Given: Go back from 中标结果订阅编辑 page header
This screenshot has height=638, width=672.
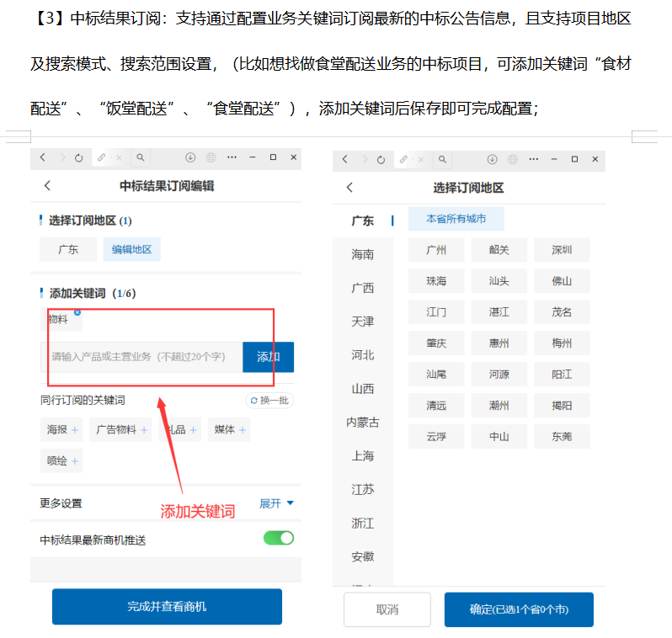Looking at the screenshot, I should pos(47,186).
